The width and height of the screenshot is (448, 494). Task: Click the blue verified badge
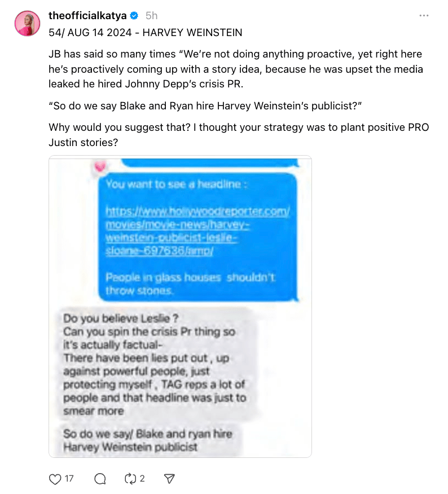click(134, 15)
